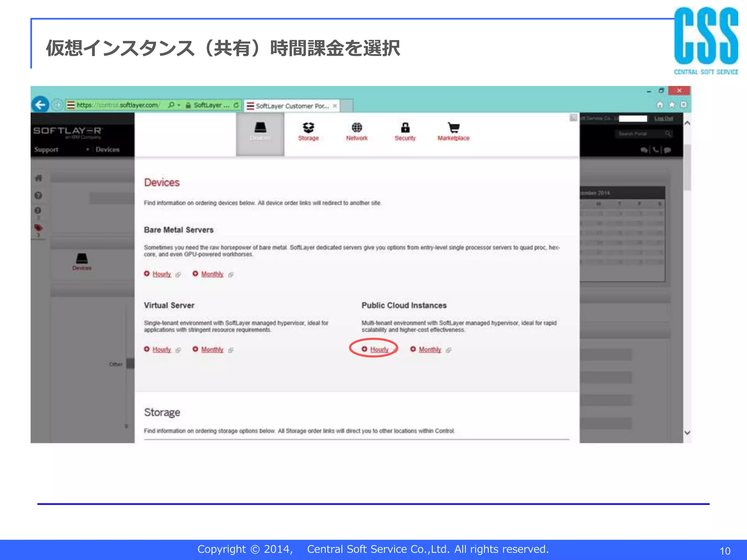The height and width of the screenshot is (560, 747).
Task: Click the page scrollbar down arrow
Action: (x=687, y=433)
